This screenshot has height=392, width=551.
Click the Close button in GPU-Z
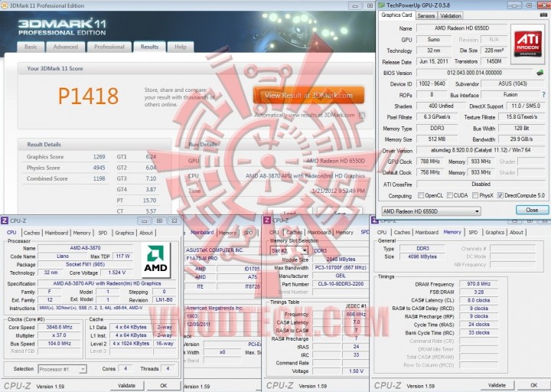coord(532,211)
